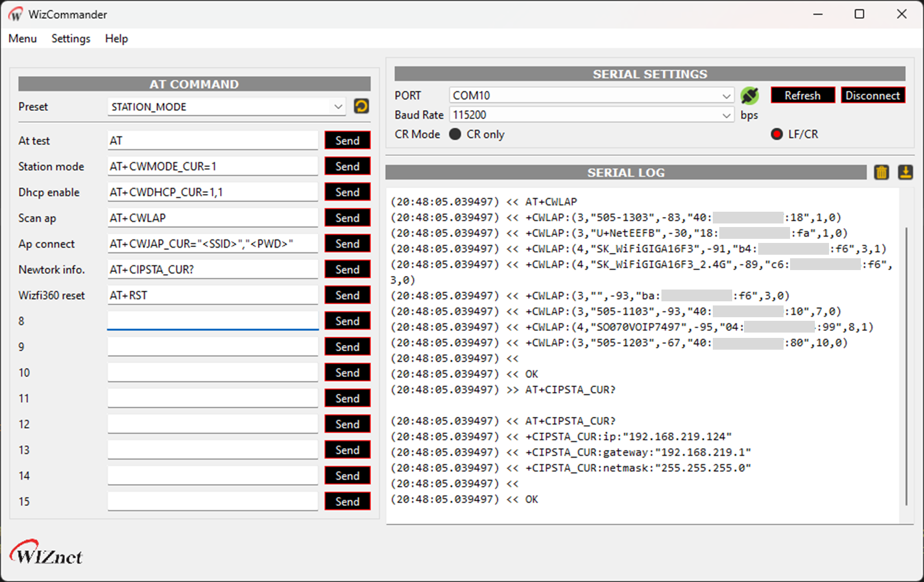Viewport: 924px width, 582px height.
Task: Open the Menu item in menu bar
Action: click(x=22, y=38)
